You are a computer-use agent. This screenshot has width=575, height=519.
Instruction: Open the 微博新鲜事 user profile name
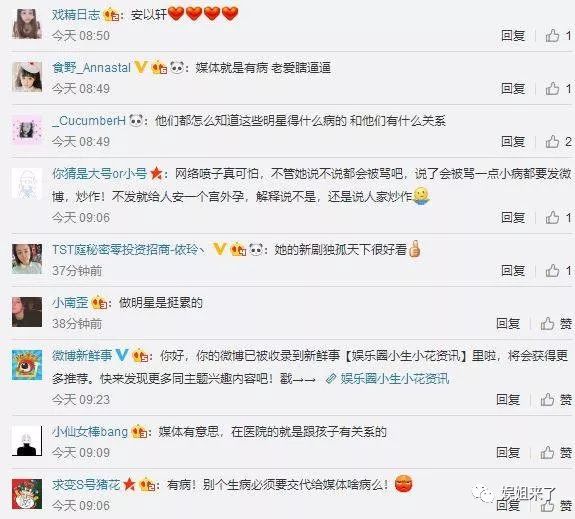82,355
